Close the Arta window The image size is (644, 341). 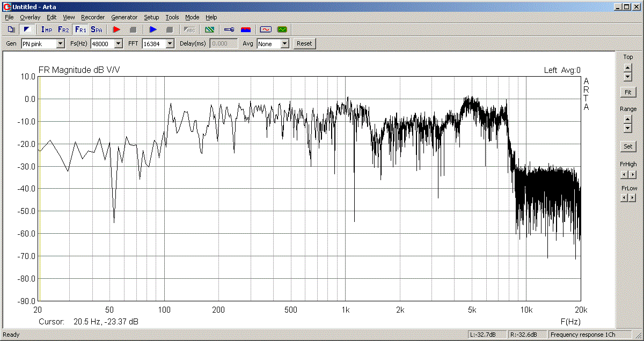[636, 6]
